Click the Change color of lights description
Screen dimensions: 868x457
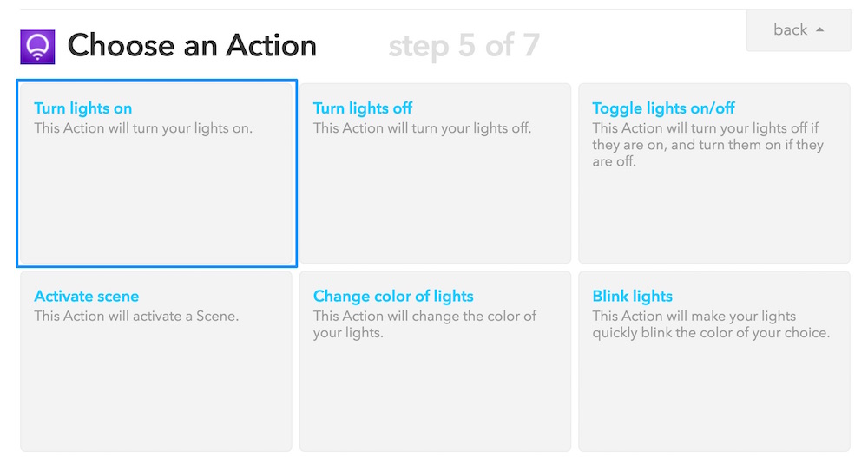point(424,324)
